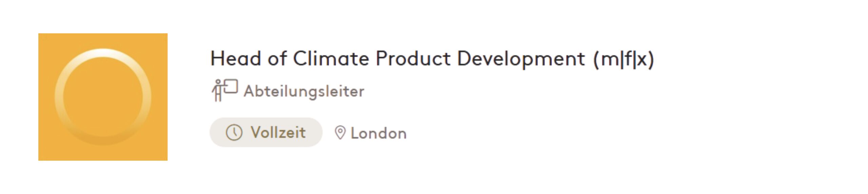The height and width of the screenshot is (194, 868).
Task: Click the person figure in the seniority icon
Action: pos(217,91)
